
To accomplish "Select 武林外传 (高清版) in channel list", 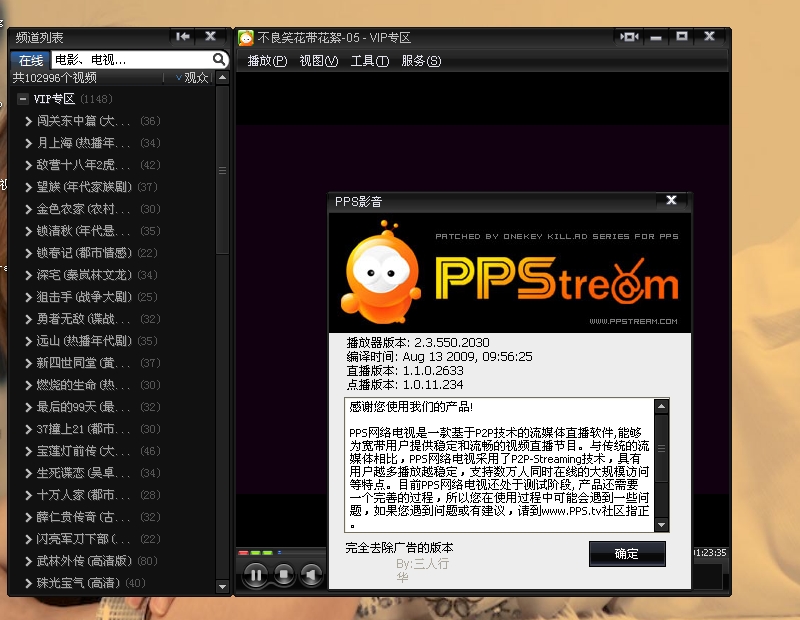I will click(84, 560).
